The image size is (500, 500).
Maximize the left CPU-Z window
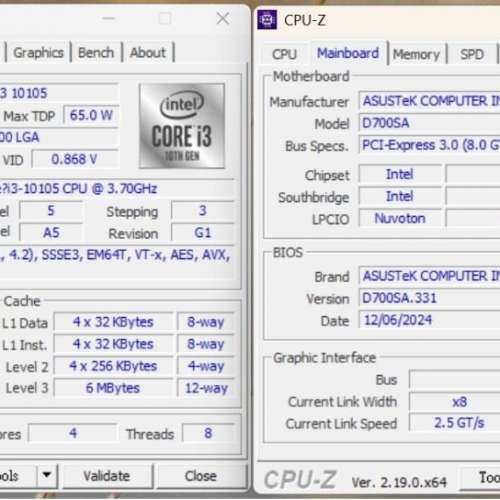click(x=165, y=19)
